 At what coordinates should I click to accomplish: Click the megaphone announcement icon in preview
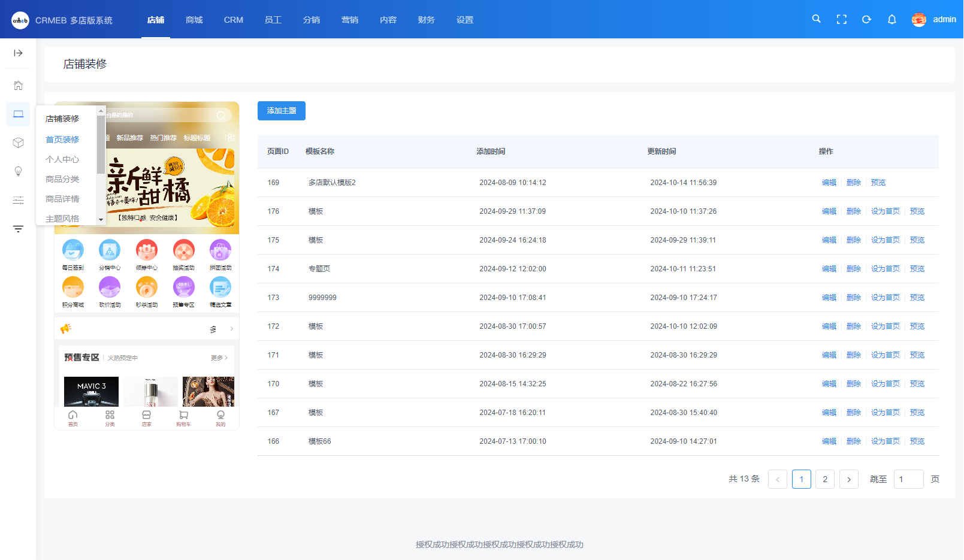coord(66,328)
